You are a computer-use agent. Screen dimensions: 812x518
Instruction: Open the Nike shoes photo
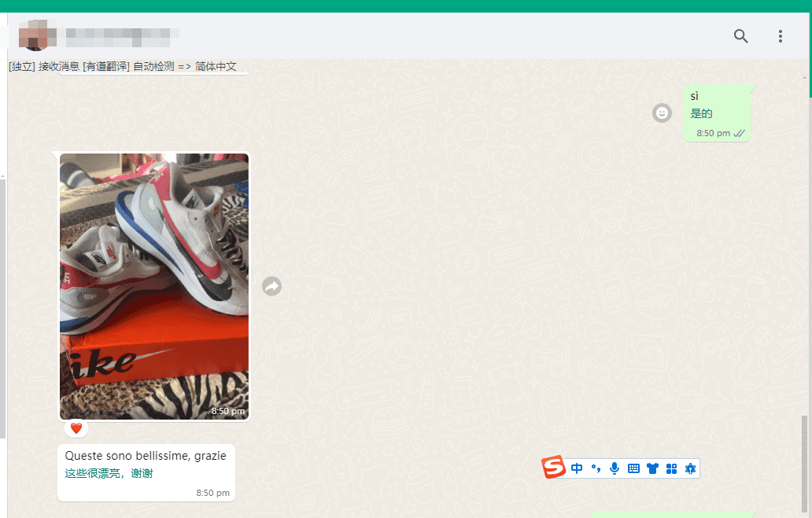pos(153,286)
